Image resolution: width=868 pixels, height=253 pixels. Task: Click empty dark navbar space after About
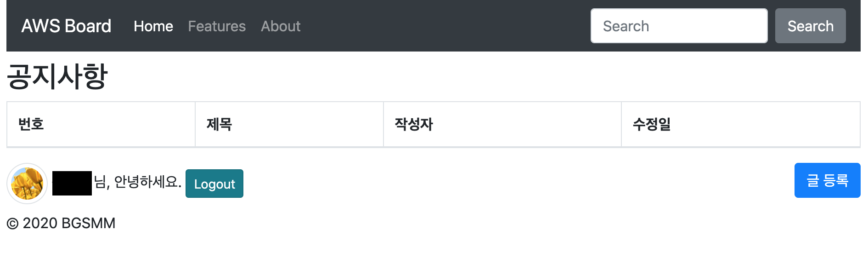tap(441, 26)
